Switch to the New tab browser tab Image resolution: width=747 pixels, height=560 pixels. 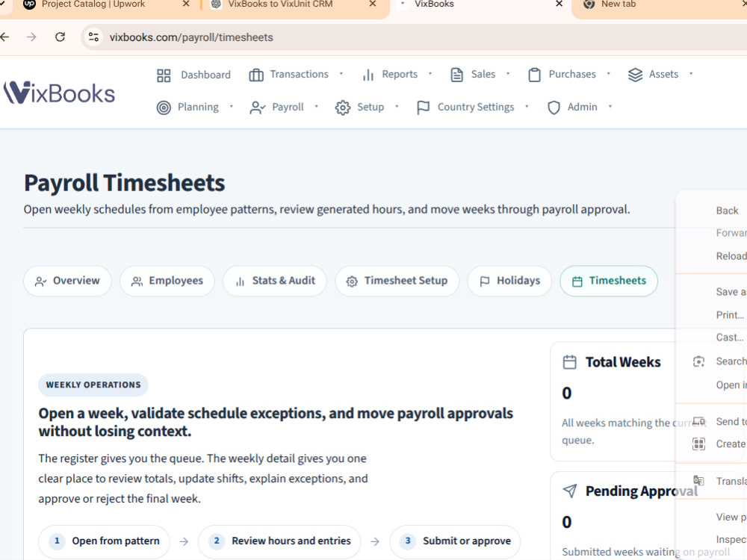[619, 4]
